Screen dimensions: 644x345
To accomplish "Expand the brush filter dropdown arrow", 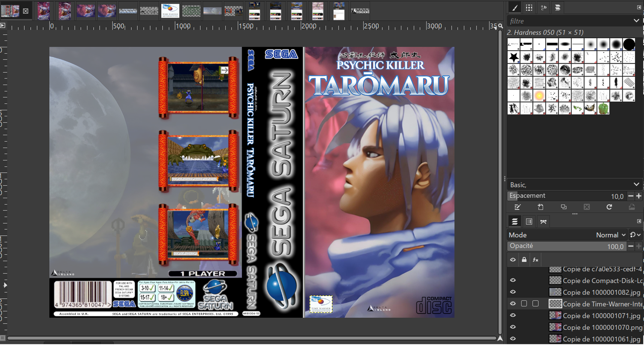I will coord(637,21).
